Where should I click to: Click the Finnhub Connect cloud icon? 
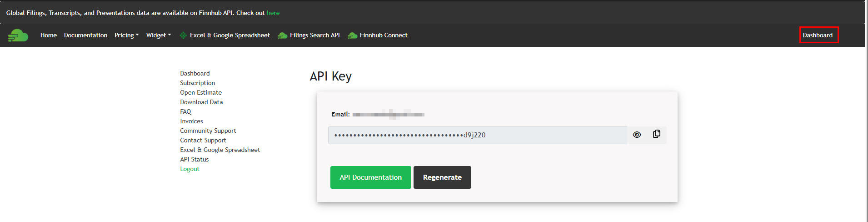tap(353, 35)
